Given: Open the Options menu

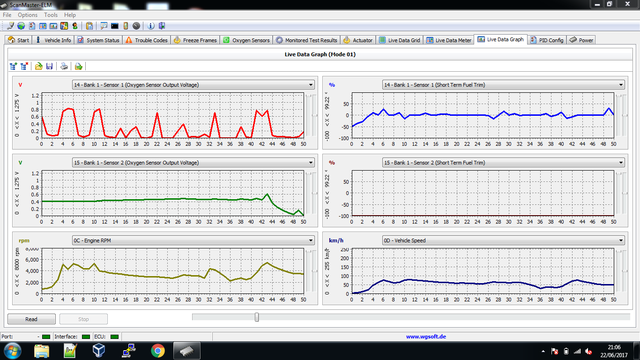Looking at the screenshot, I should coord(27,15).
